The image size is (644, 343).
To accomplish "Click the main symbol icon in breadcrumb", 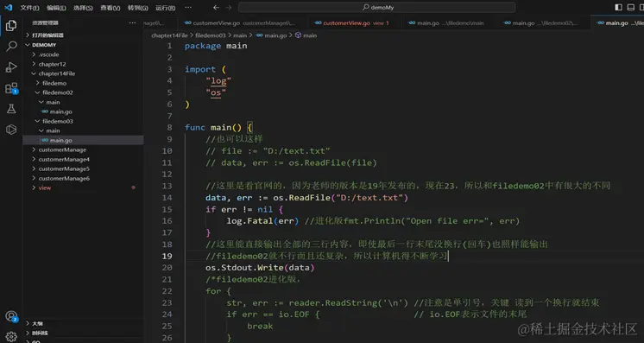I will (298, 35).
